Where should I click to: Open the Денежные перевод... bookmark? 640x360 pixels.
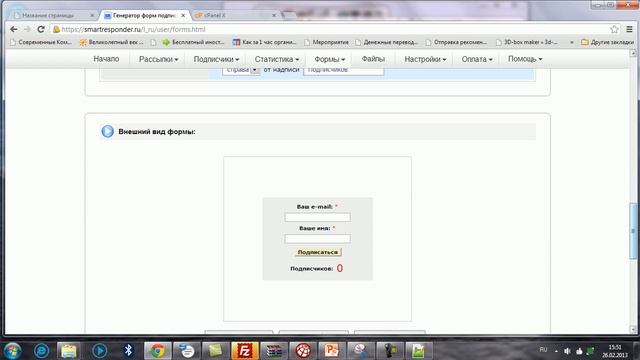pyautogui.click(x=386, y=42)
